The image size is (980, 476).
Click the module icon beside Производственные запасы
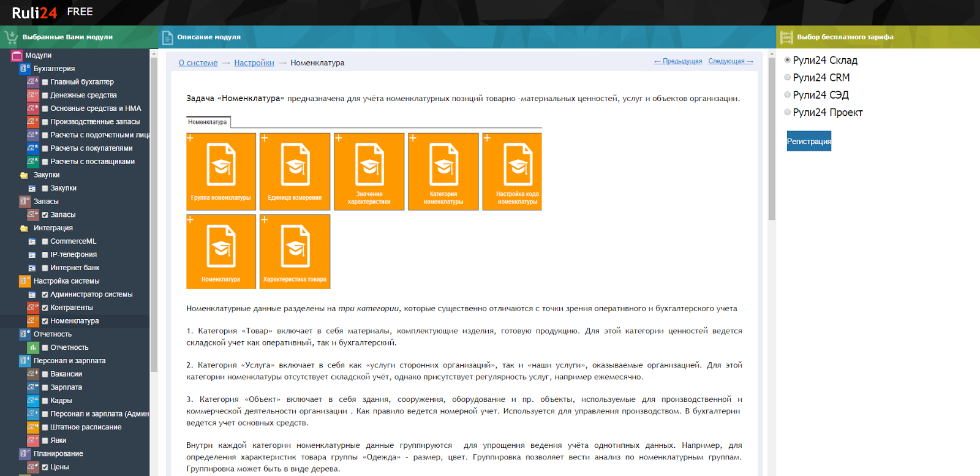[x=33, y=122]
